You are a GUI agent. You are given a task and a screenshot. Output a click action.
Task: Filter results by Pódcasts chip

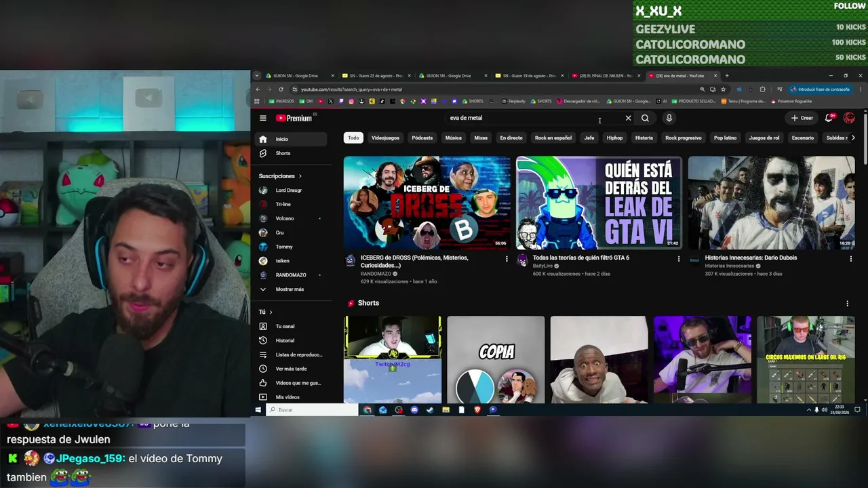click(x=422, y=138)
